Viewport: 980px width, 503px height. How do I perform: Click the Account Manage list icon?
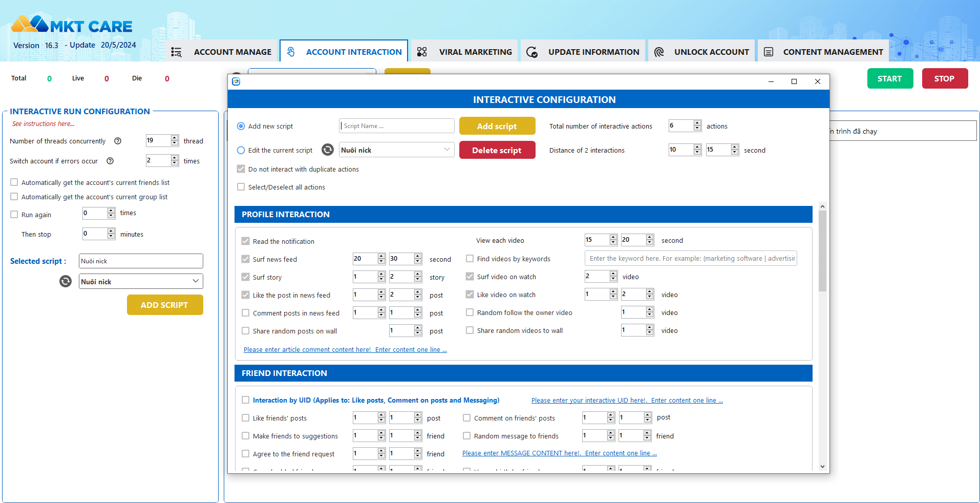pyautogui.click(x=177, y=52)
